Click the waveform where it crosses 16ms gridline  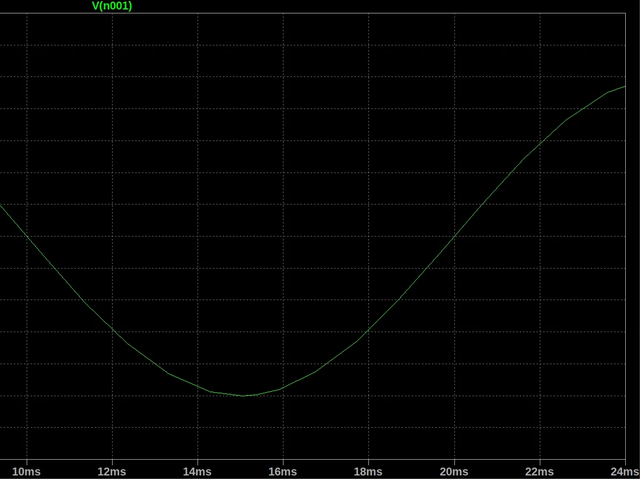[283, 388]
